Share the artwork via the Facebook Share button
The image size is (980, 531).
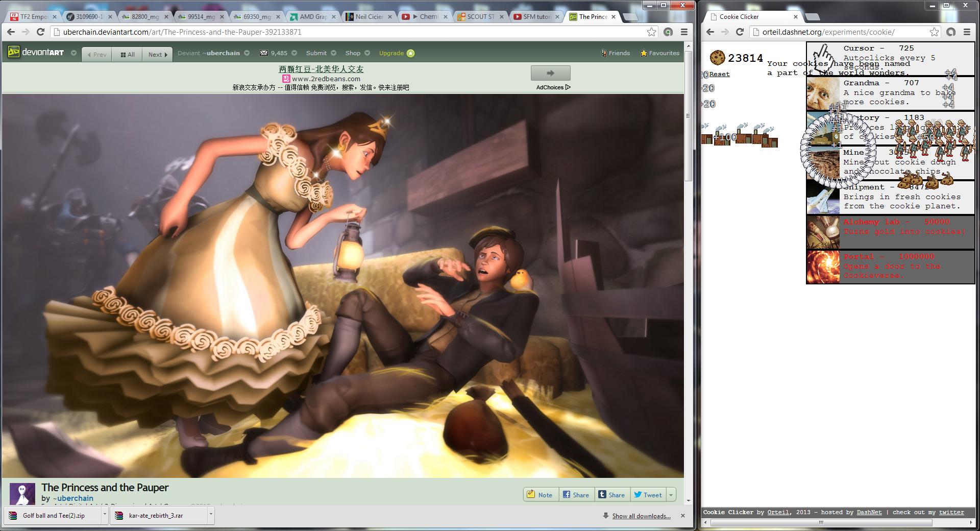(576, 495)
